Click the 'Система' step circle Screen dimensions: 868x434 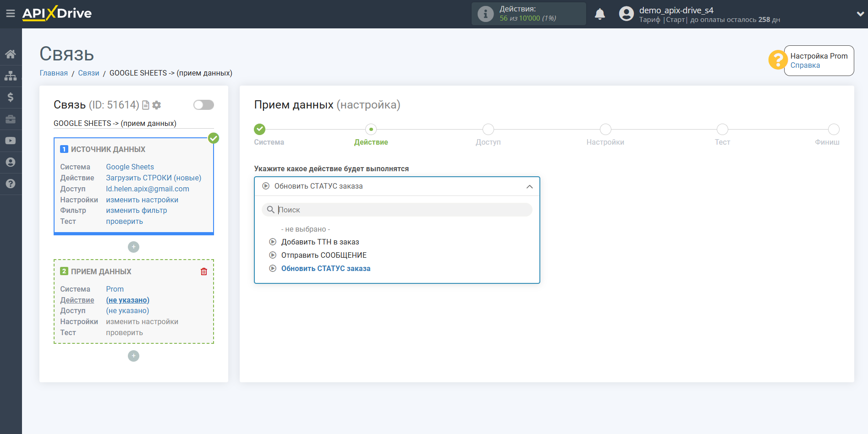[x=260, y=129]
